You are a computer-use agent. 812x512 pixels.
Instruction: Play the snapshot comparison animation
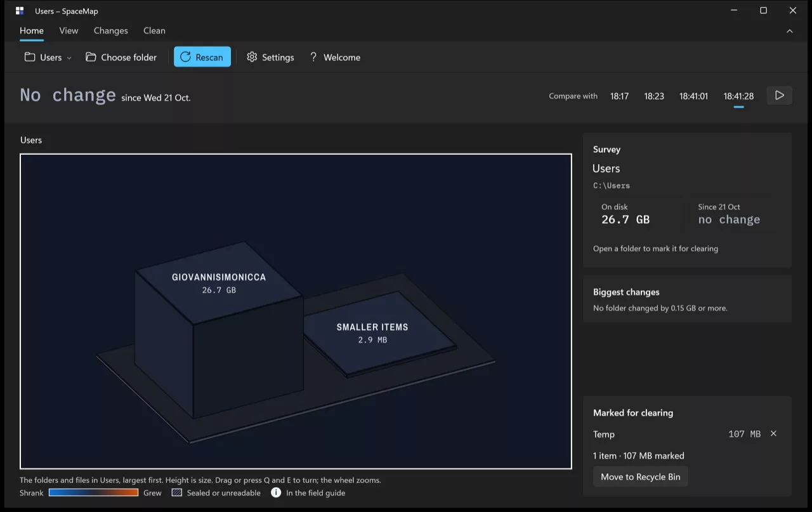click(x=780, y=96)
